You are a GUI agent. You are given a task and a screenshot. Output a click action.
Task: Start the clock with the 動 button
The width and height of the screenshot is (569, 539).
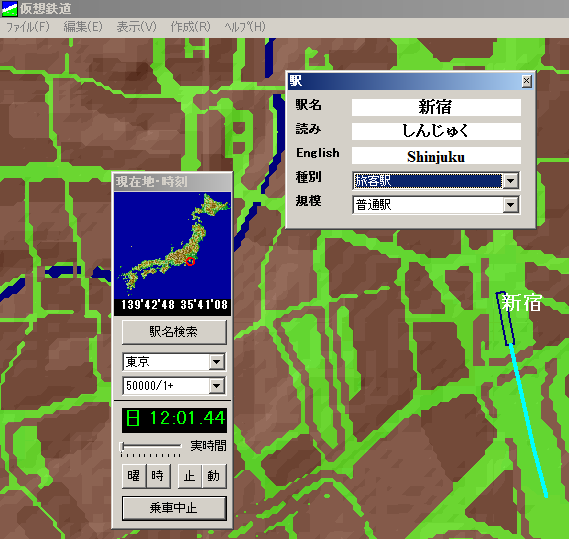point(214,476)
